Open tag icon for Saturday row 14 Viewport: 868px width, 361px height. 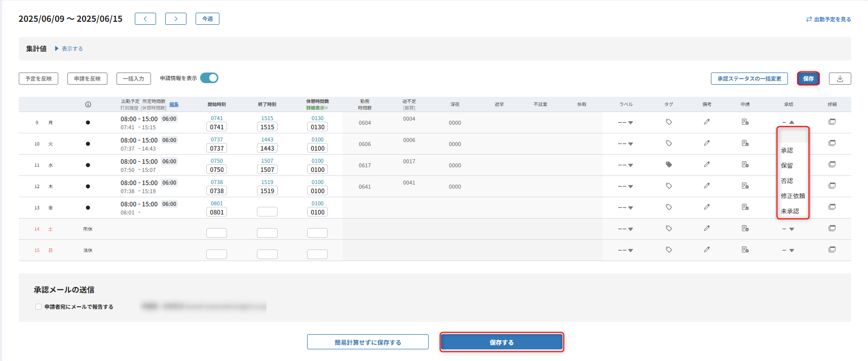(669, 228)
